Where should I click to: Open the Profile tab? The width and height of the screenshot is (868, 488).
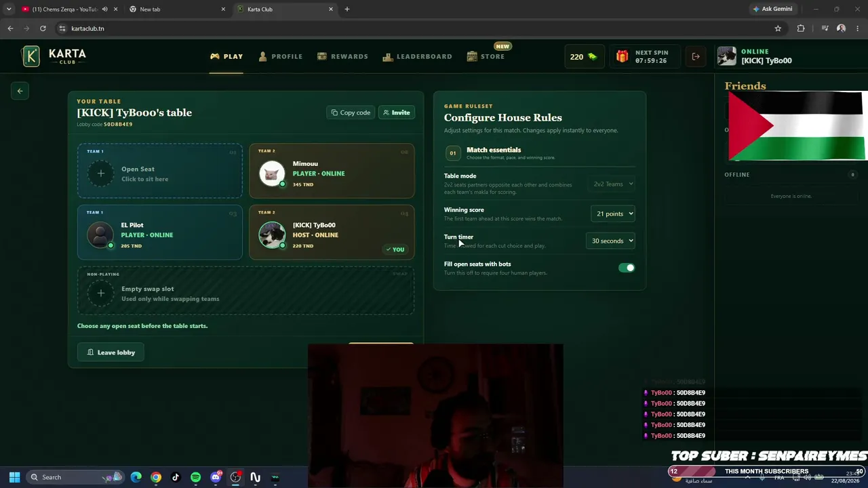[x=281, y=56]
